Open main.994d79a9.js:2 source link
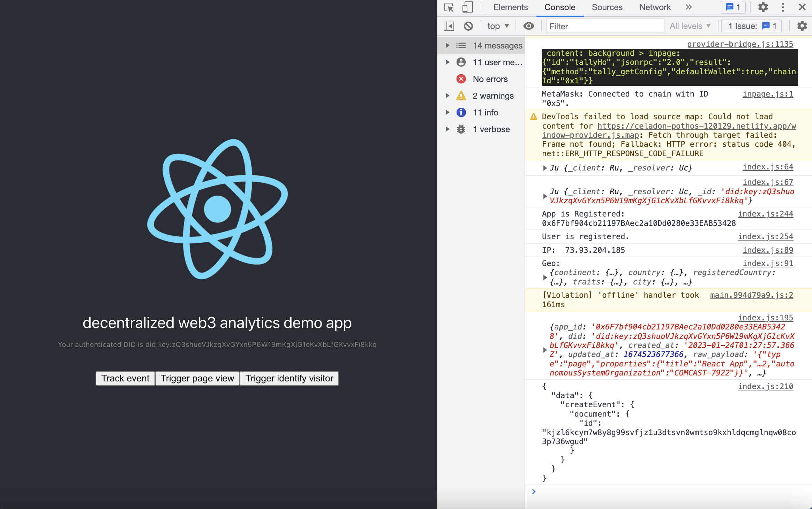The image size is (812, 509). [752, 295]
